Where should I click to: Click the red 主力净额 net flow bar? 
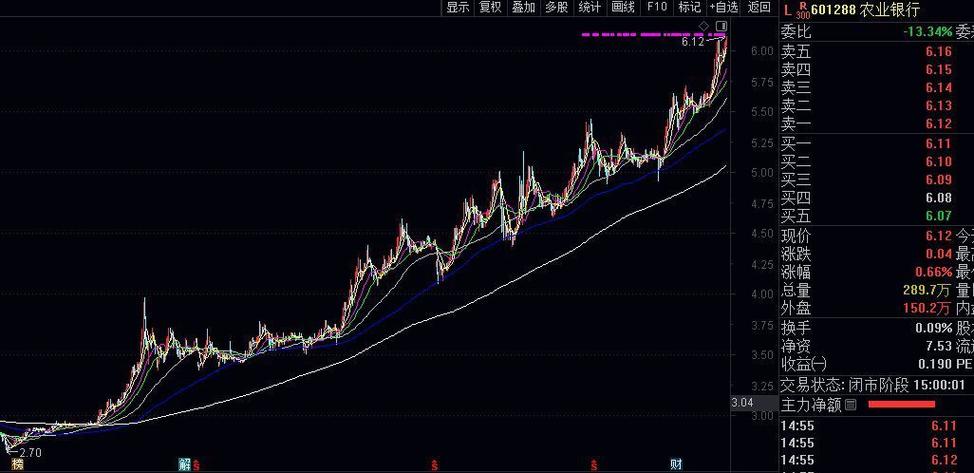click(x=901, y=405)
